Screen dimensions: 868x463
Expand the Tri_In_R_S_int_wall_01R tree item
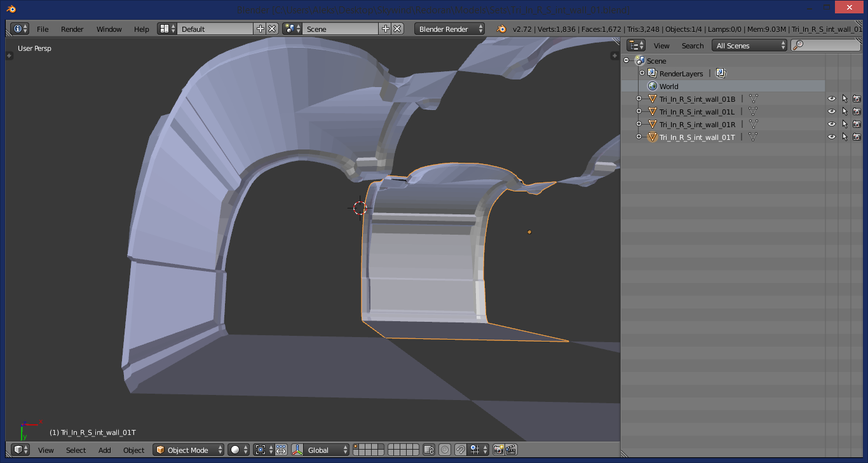639,124
